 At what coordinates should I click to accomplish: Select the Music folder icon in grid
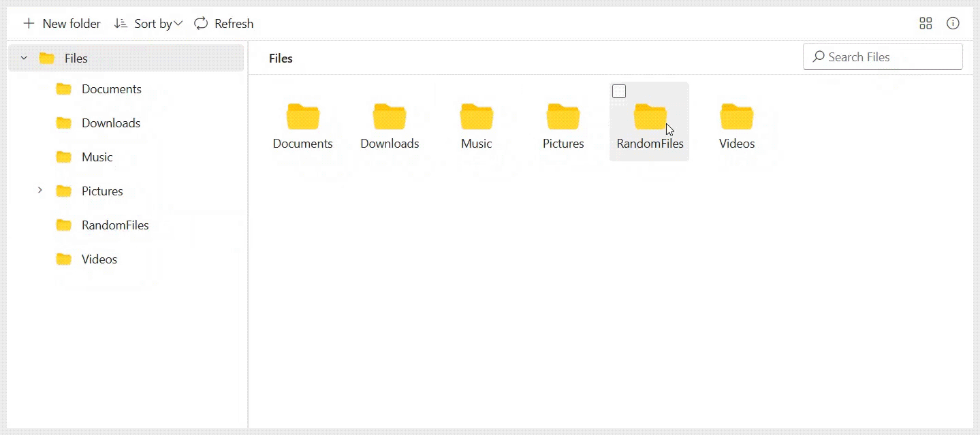(x=477, y=117)
